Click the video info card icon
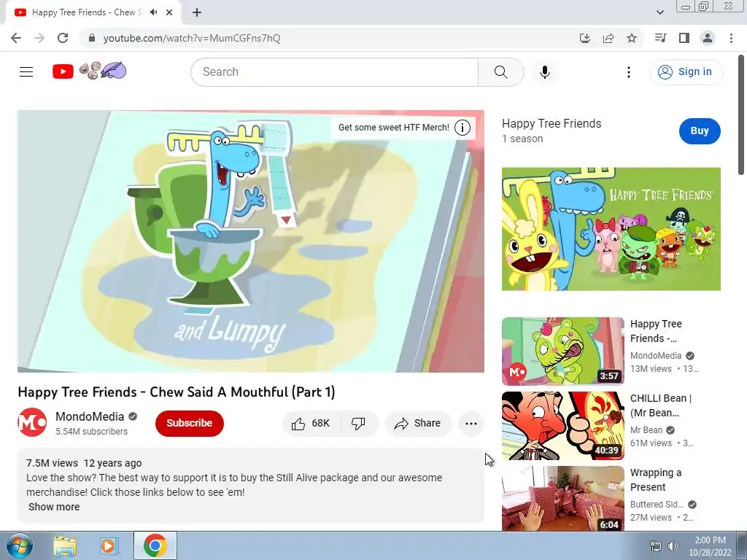This screenshot has width=747, height=560. click(462, 127)
